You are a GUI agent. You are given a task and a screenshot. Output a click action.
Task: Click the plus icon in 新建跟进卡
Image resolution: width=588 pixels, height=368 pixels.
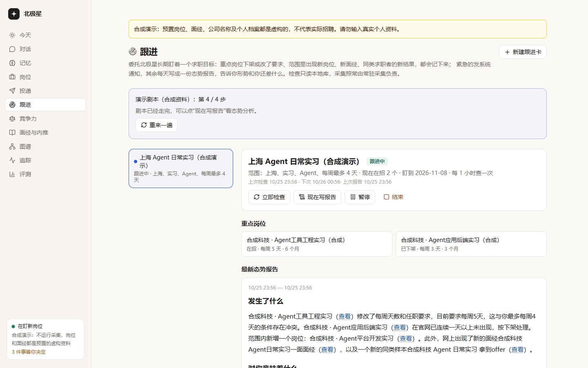[507, 52]
